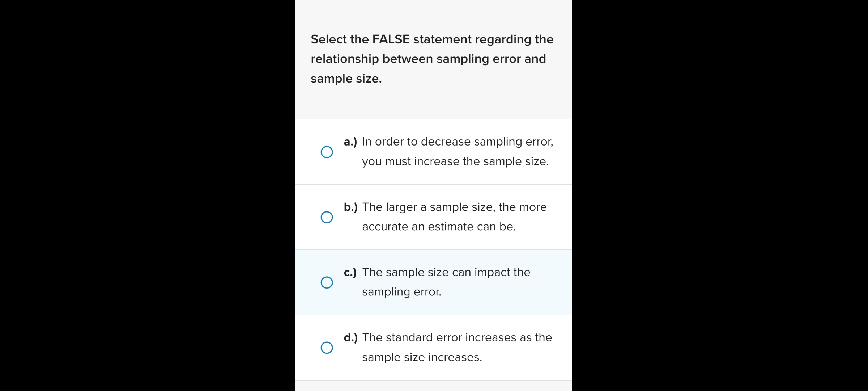Viewport: 868px width, 391px height.
Task: Select radio button for option d
Action: (x=327, y=348)
